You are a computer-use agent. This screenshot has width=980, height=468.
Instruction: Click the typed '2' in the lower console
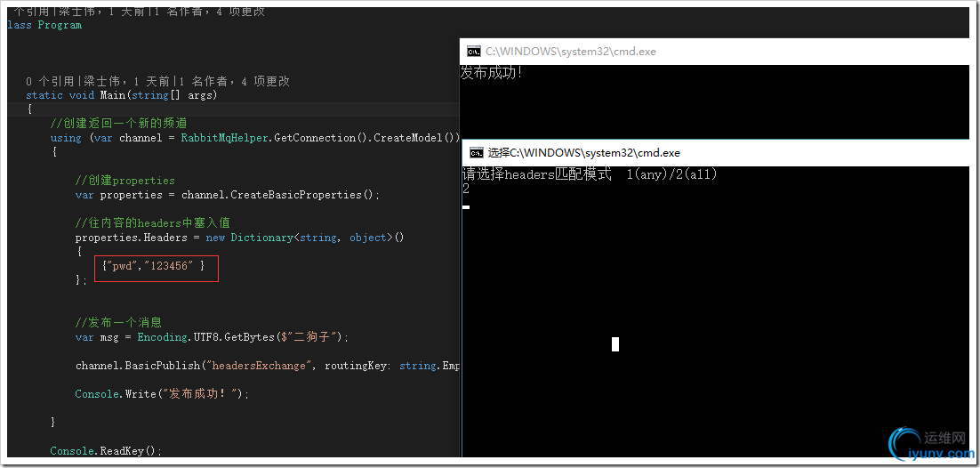466,189
